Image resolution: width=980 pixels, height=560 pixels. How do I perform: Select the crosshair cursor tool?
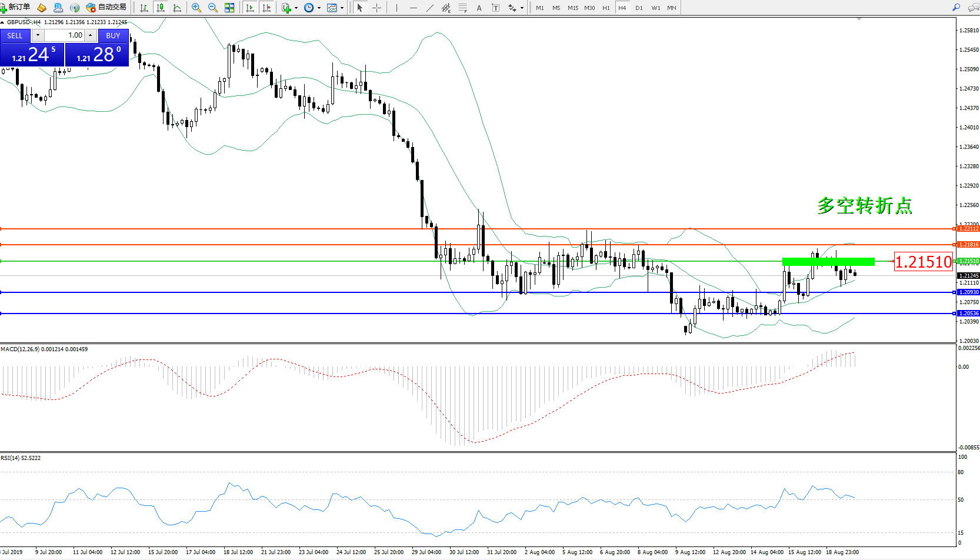(376, 8)
